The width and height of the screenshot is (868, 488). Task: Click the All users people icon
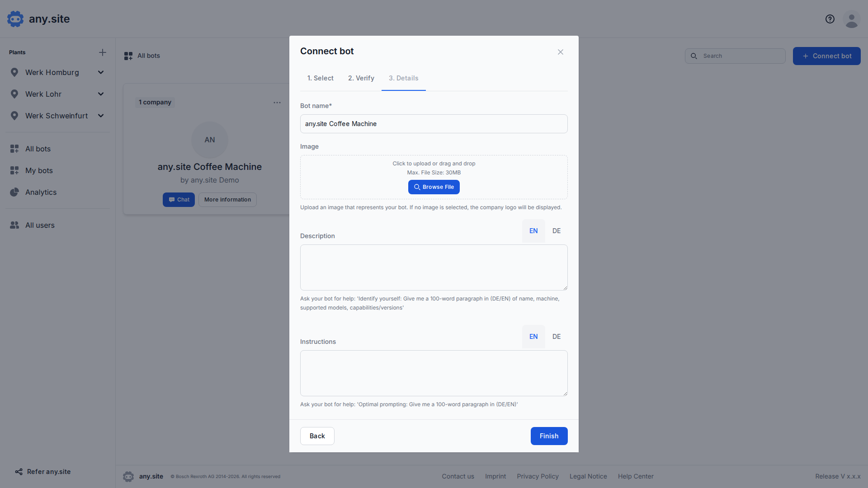(14, 225)
